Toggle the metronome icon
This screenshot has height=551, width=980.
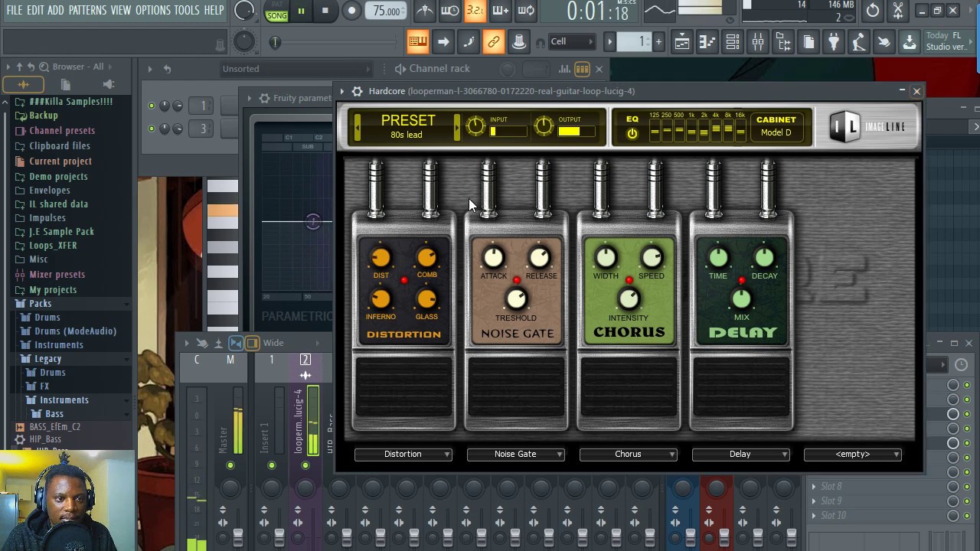(x=424, y=11)
